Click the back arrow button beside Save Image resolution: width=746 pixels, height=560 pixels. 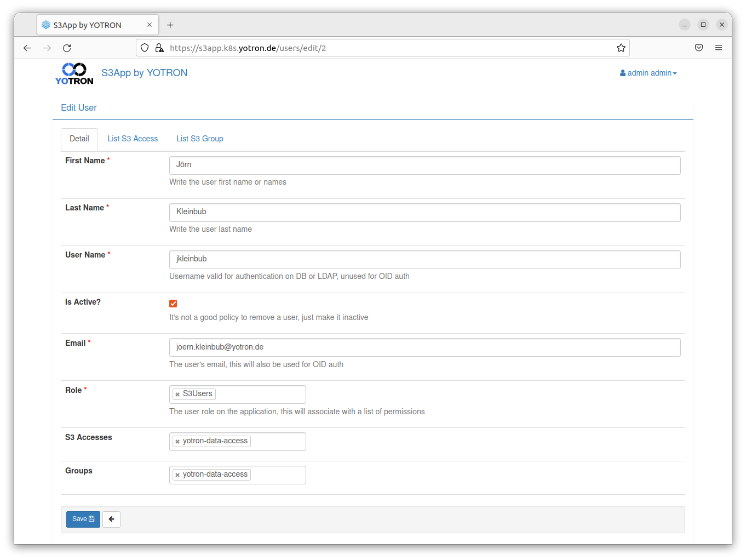(111, 519)
